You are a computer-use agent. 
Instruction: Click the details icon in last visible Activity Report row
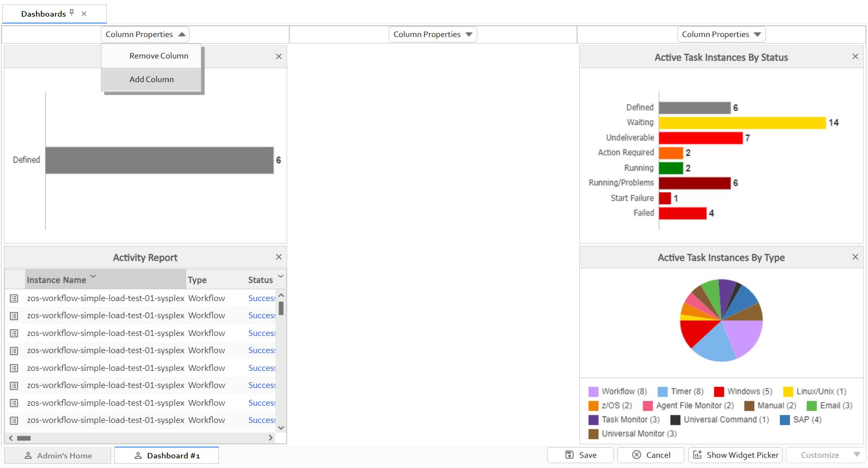coord(14,420)
